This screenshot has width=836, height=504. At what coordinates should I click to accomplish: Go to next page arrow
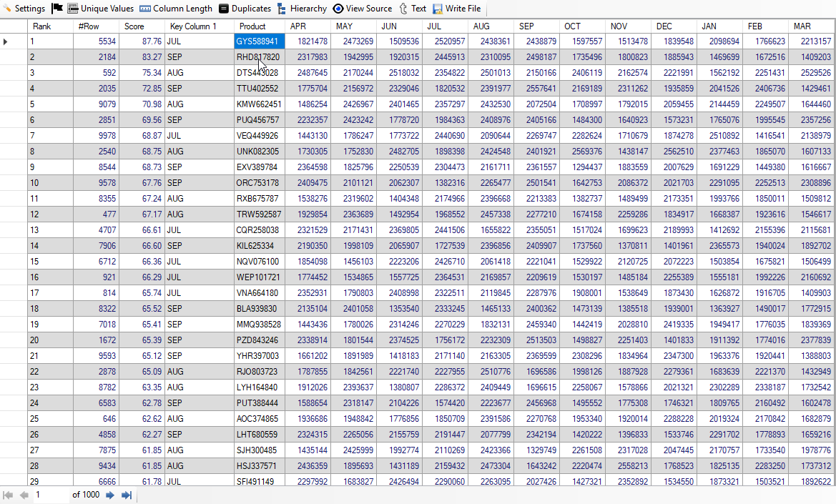110,495
